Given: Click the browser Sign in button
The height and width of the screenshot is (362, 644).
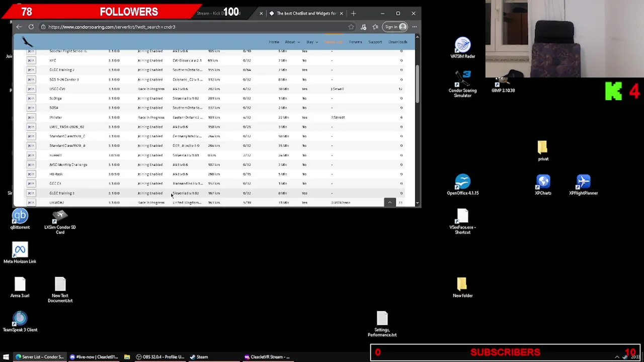Looking at the screenshot, I should pyautogui.click(x=395, y=27).
